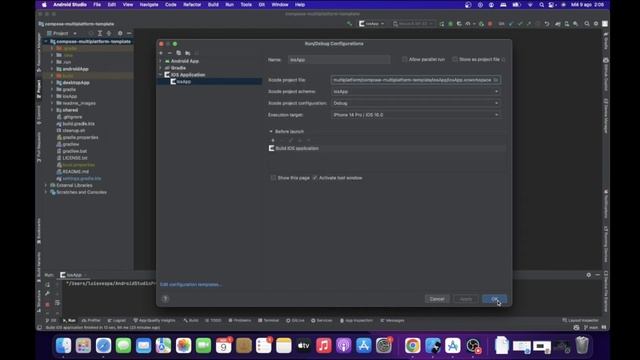Save configuration to folder icon in dialog

click(x=188, y=53)
